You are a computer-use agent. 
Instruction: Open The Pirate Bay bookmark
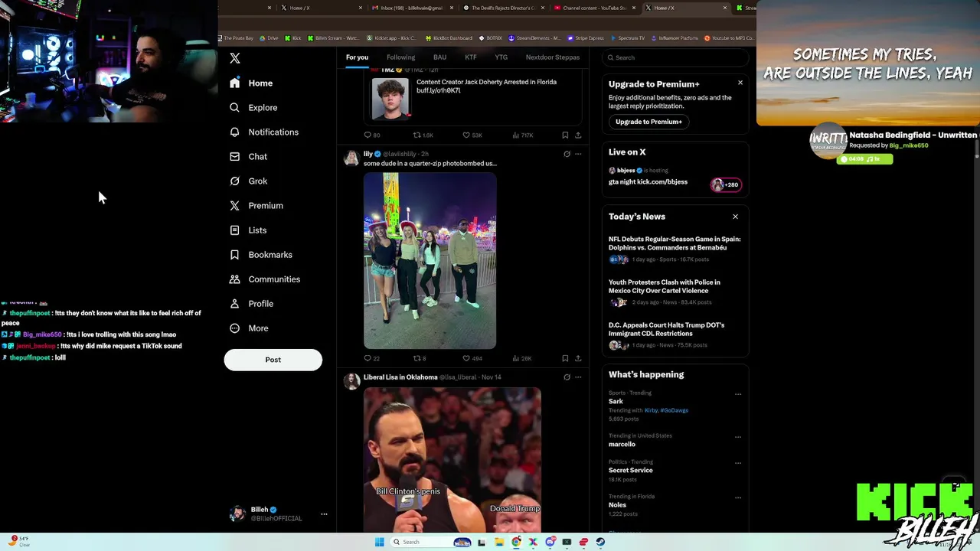click(237, 37)
